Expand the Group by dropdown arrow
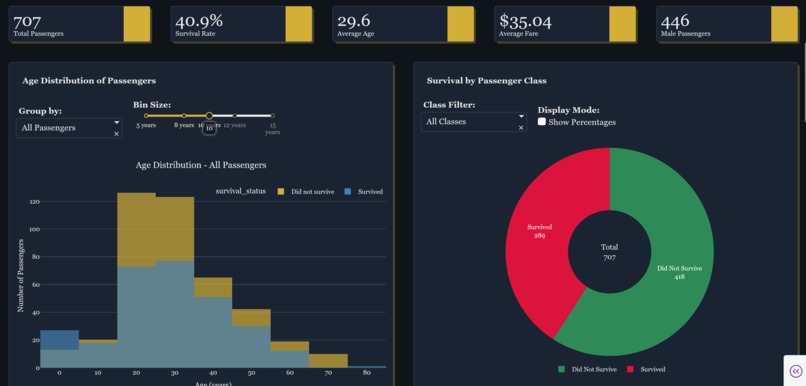806x386 pixels. coord(117,122)
